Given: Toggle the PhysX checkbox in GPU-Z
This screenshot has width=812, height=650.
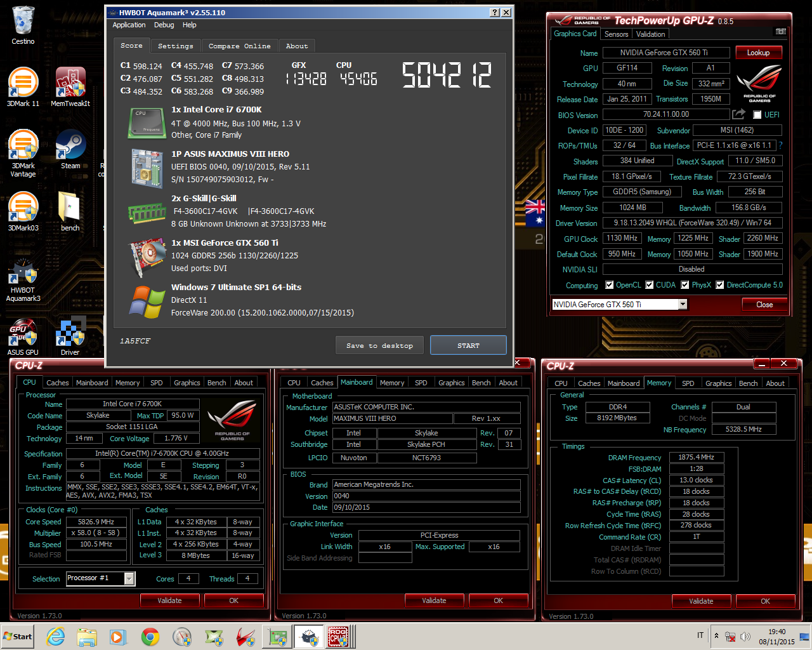Looking at the screenshot, I should (684, 285).
